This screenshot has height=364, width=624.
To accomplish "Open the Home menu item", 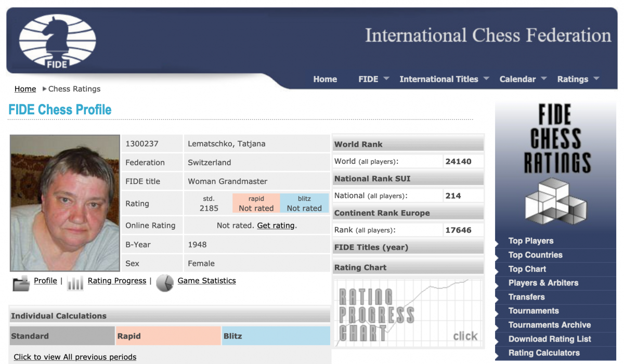I will (325, 79).
